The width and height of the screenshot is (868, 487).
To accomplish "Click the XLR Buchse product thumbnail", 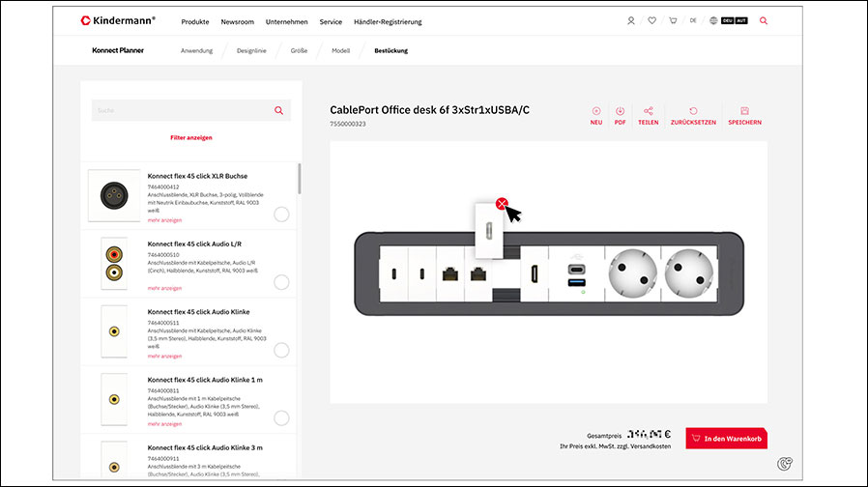I will tap(114, 196).
